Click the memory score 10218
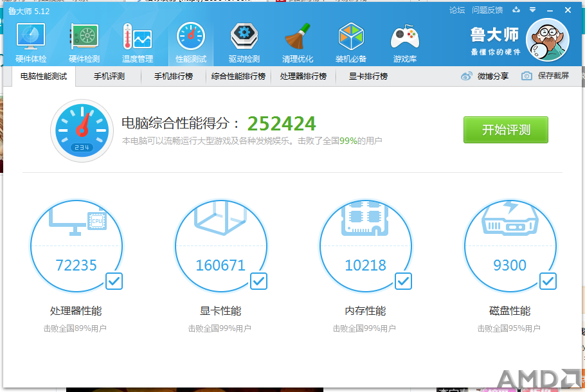Viewport: 585px width, 392px height. 365,265
